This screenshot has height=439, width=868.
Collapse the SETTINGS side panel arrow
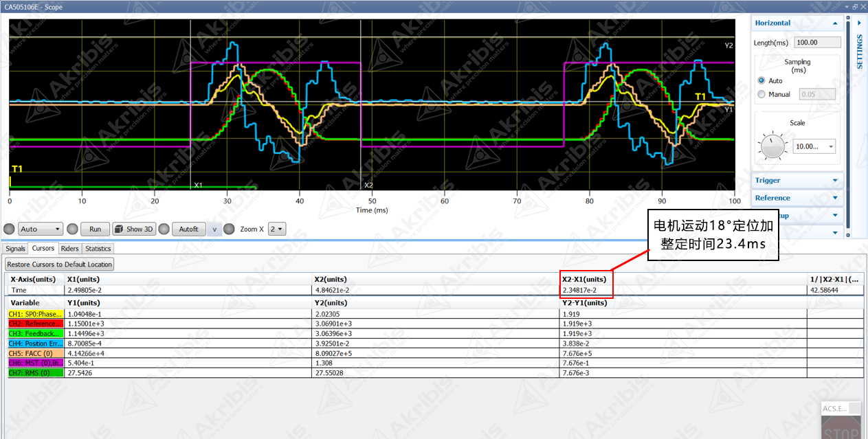(859, 23)
